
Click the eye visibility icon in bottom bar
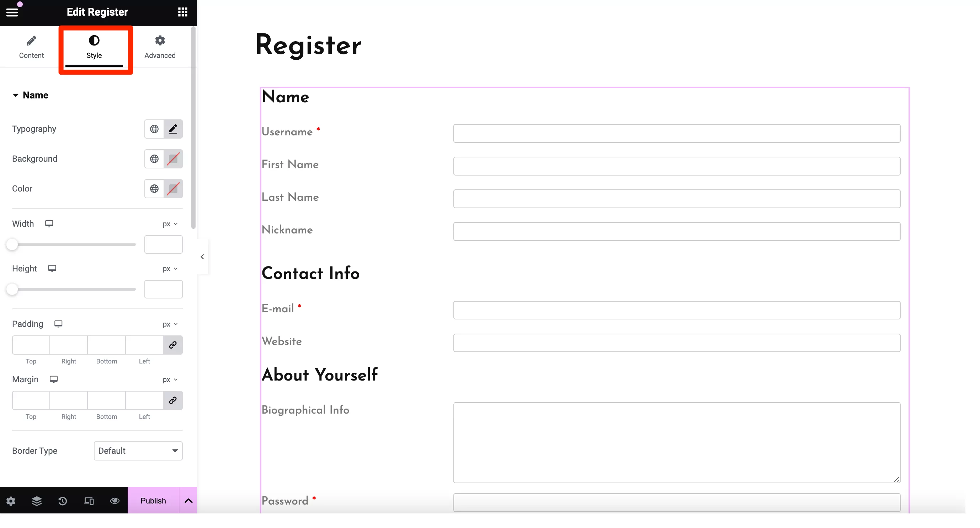pos(114,501)
